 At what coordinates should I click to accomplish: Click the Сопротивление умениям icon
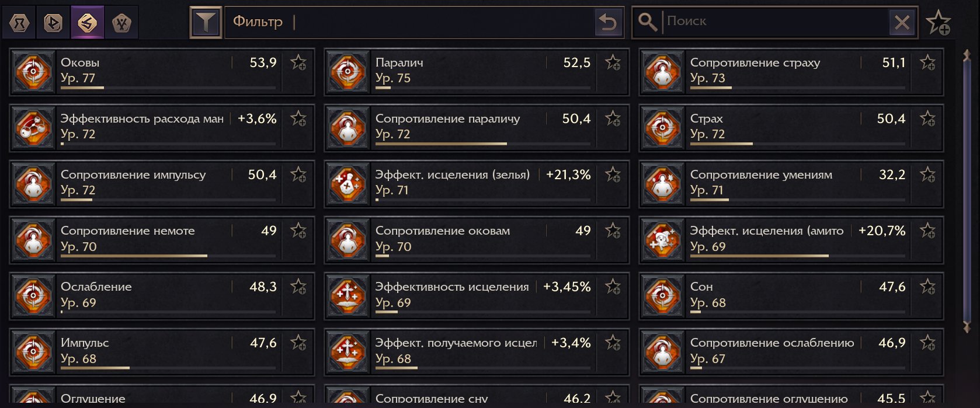663,184
